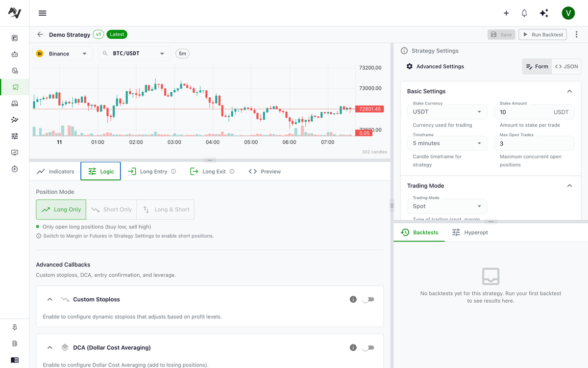Click the Run Backtest button
The image size is (588, 368).
(542, 34)
